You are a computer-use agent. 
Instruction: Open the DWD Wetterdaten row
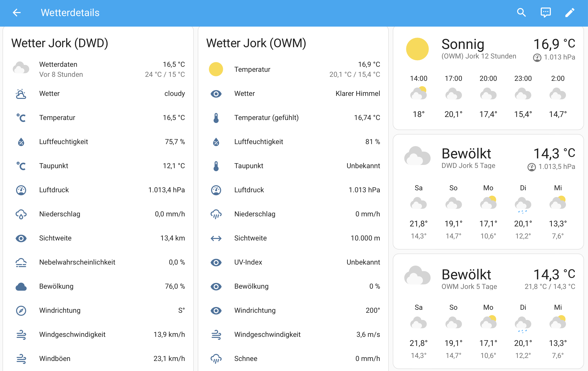coord(98,69)
